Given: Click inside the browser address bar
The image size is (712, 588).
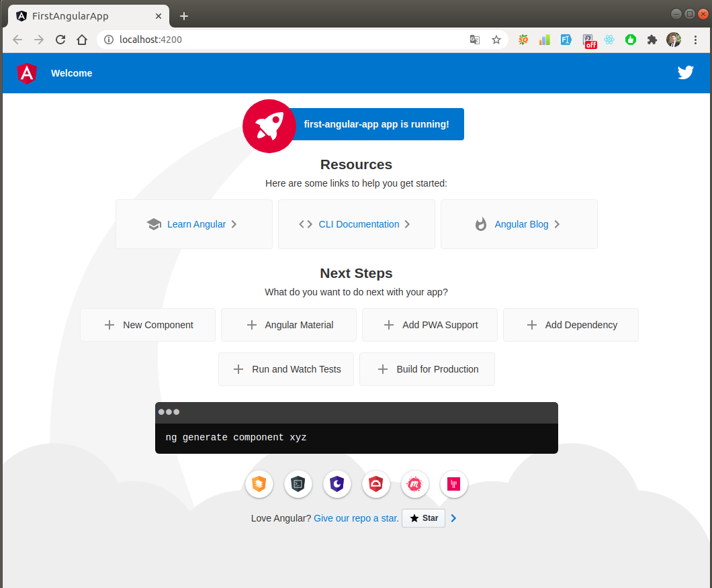Looking at the screenshot, I should pyautogui.click(x=269, y=39).
